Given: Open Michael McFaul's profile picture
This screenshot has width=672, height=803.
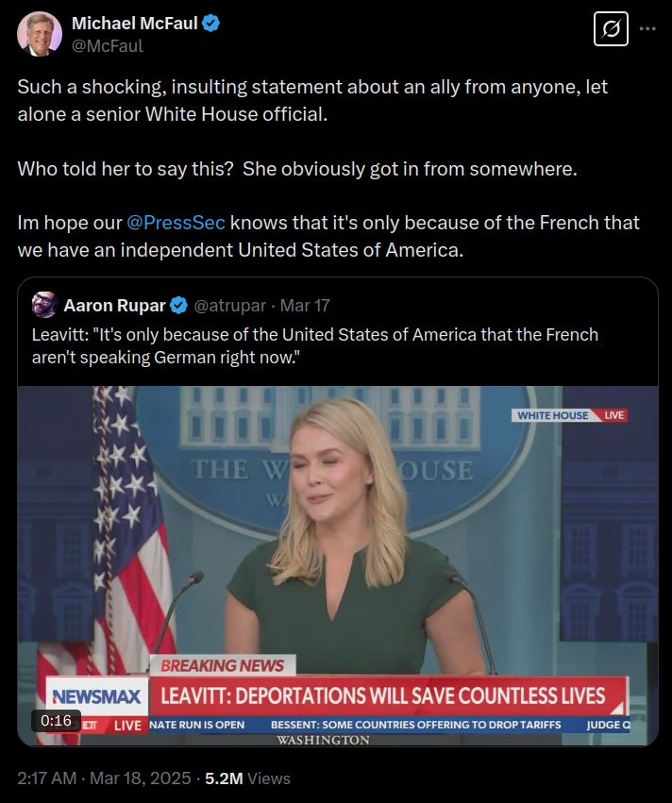Looking at the screenshot, I should coord(40,33).
